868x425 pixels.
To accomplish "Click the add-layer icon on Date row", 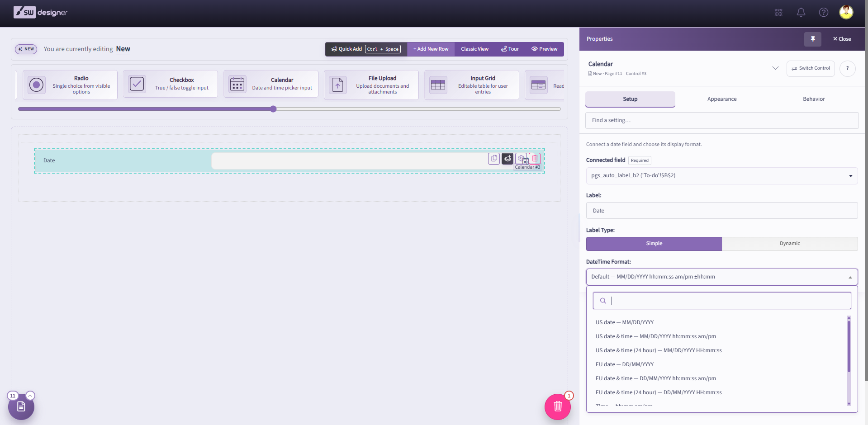I will [508, 159].
